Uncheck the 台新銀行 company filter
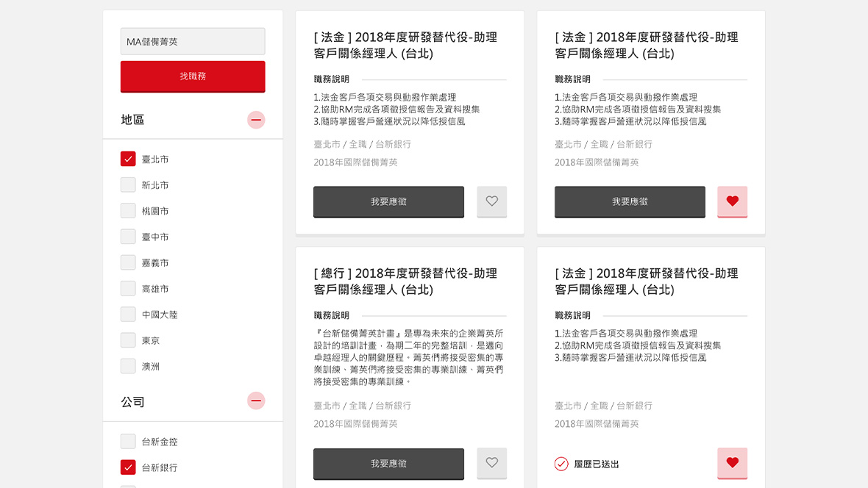Image resolution: width=868 pixels, height=488 pixels. coord(128,467)
